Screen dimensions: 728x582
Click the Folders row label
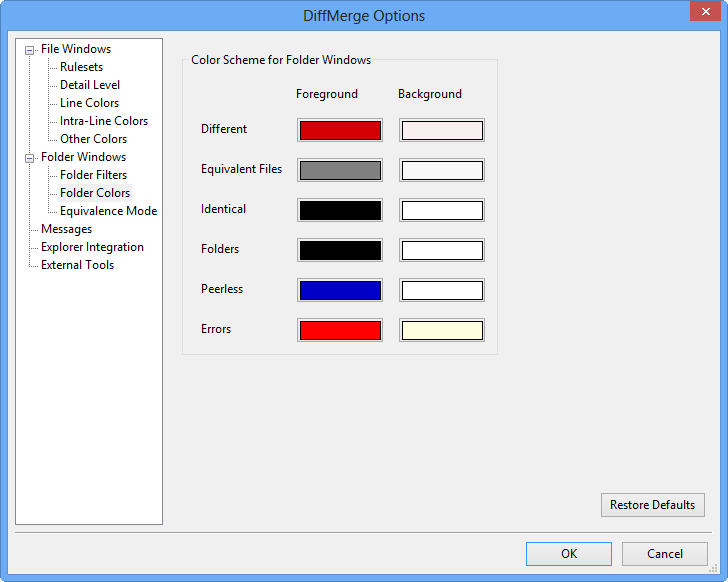pyautogui.click(x=220, y=249)
